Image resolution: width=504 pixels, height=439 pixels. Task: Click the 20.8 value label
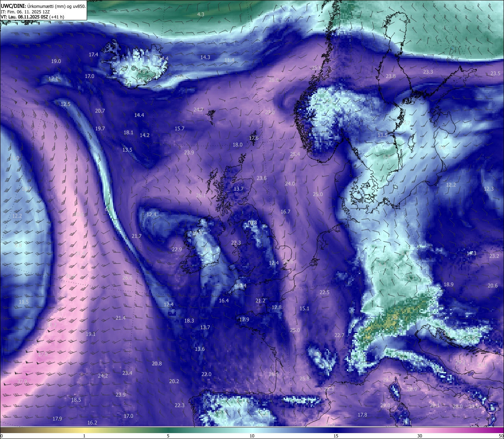point(157,364)
